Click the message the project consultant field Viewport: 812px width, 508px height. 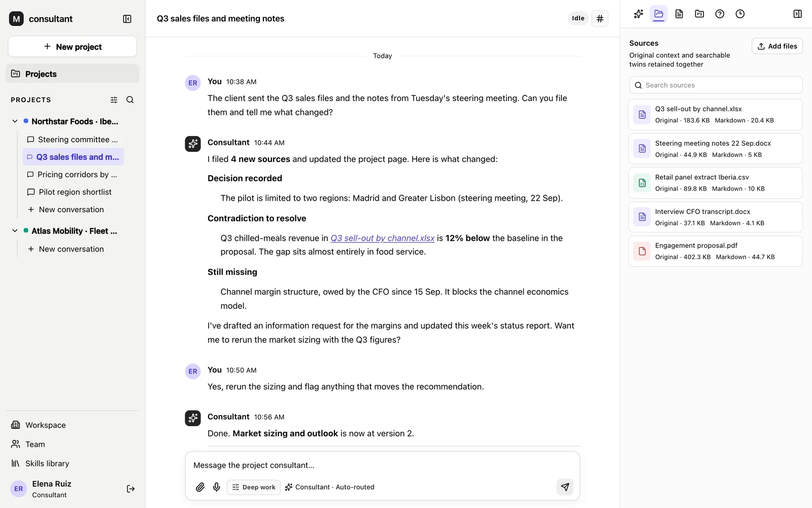(382, 465)
